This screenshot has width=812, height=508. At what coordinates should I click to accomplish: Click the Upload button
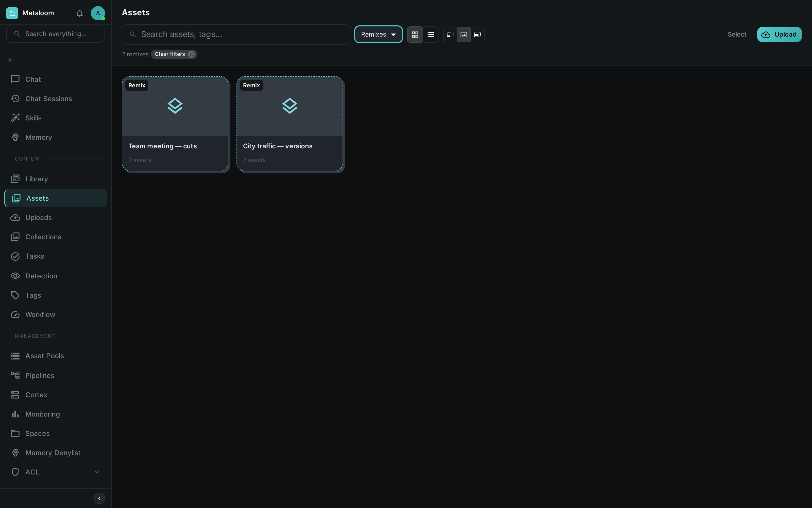pos(779,34)
